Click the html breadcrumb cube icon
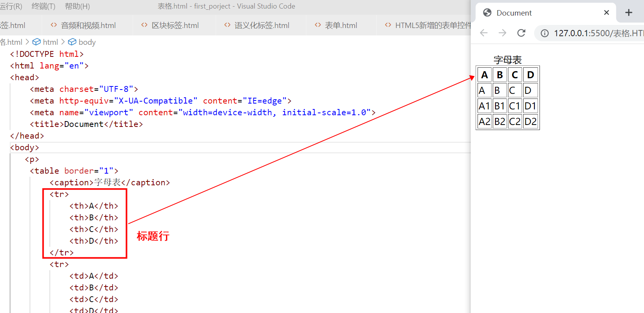This screenshot has width=644, height=313. [x=36, y=42]
